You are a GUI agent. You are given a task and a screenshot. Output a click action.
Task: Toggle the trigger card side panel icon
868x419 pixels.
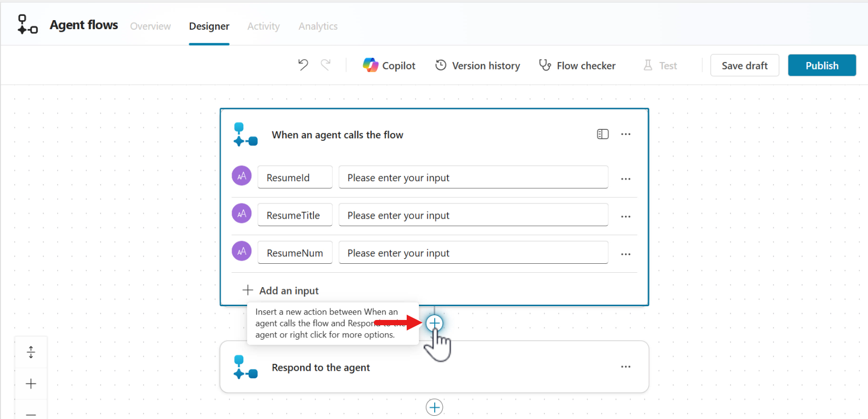pos(602,135)
